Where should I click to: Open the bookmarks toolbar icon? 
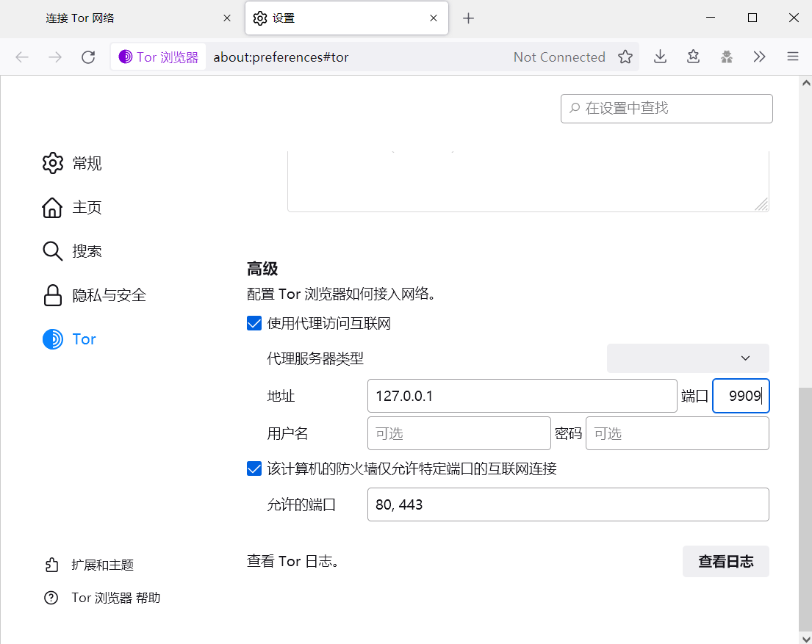pos(694,57)
